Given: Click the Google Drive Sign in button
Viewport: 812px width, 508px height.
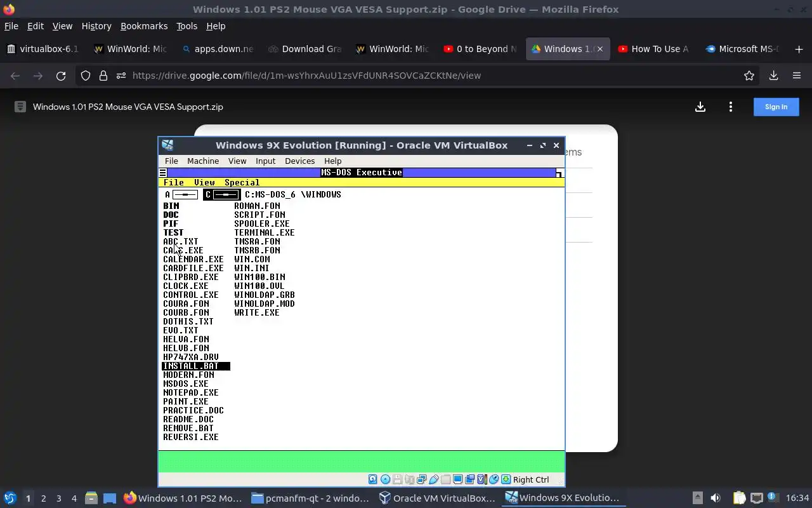Looking at the screenshot, I should click(x=776, y=107).
